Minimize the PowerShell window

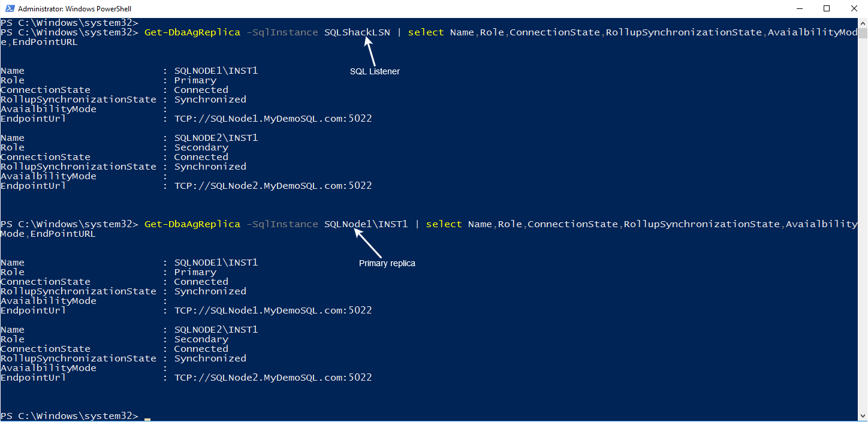coord(800,9)
